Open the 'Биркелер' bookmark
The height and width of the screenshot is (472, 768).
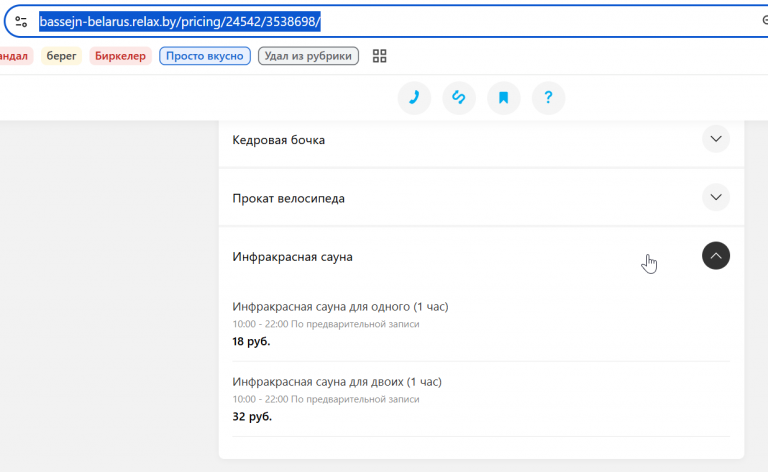point(120,56)
